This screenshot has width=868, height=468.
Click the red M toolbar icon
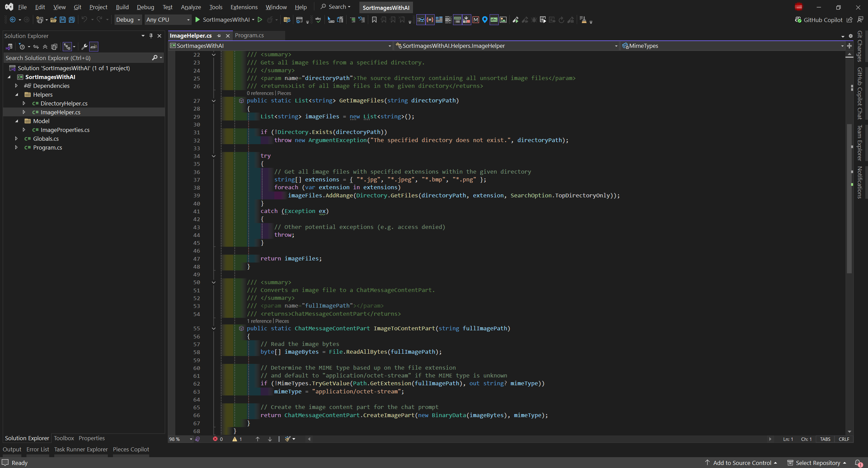pyautogui.click(x=476, y=20)
